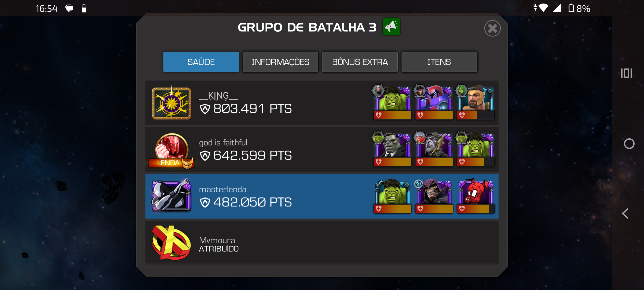This screenshot has height=290, width=644.
Task: Select __KING__'s Magneto champion portrait
Action: pos(434,98)
